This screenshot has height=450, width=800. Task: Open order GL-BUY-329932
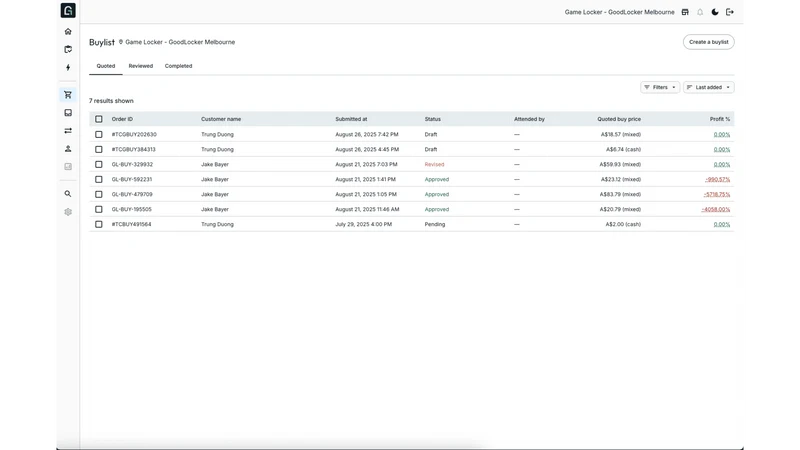pos(132,164)
